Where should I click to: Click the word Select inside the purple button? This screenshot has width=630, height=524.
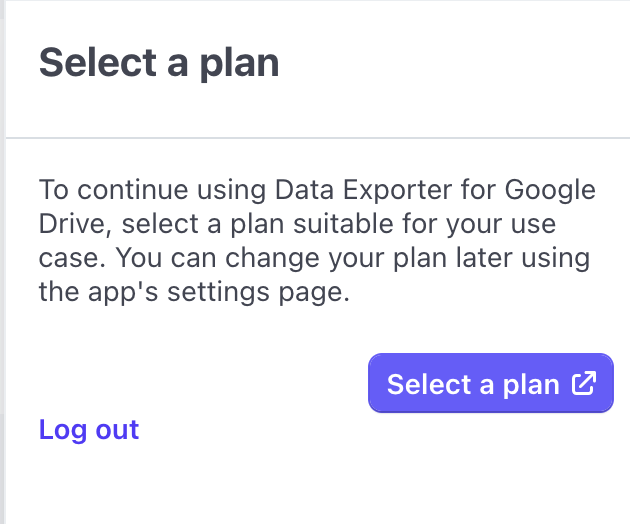coord(429,384)
